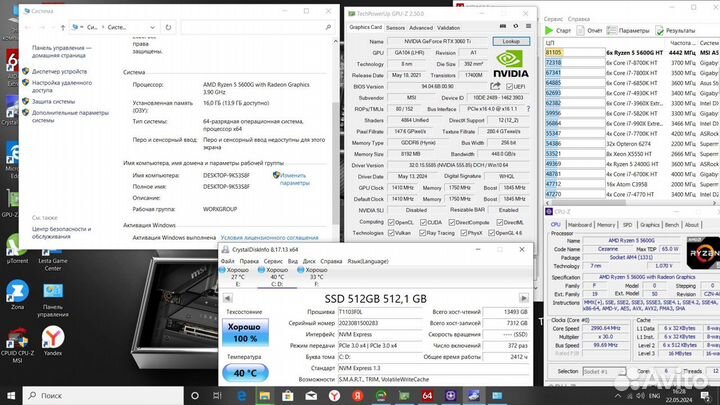This screenshot has height=405, width=720.
Task: Open Язык(Language) menu in CrystalDiskInfo
Action: [x=368, y=261]
